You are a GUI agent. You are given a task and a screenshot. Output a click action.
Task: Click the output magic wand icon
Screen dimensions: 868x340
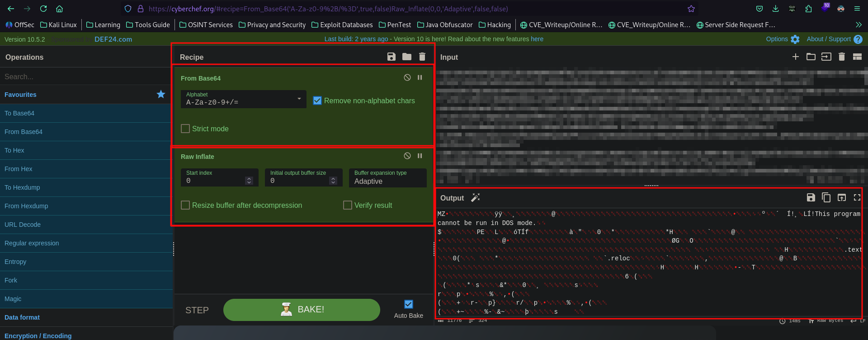pyautogui.click(x=476, y=197)
